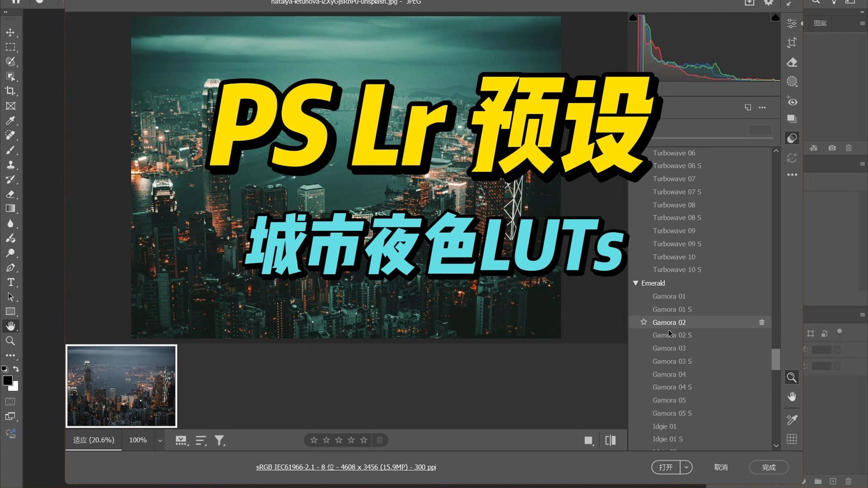
Task: Open the filmstrip filter menu
Action: click(220, 440)
